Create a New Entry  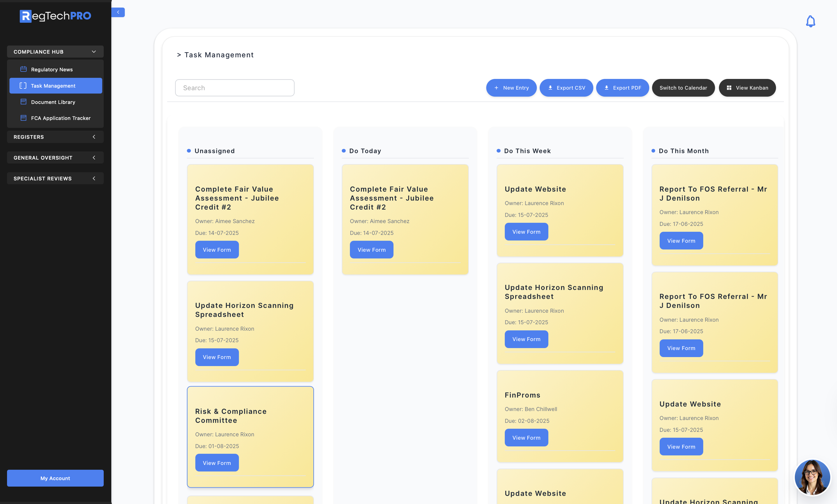[x=511, y=88]
